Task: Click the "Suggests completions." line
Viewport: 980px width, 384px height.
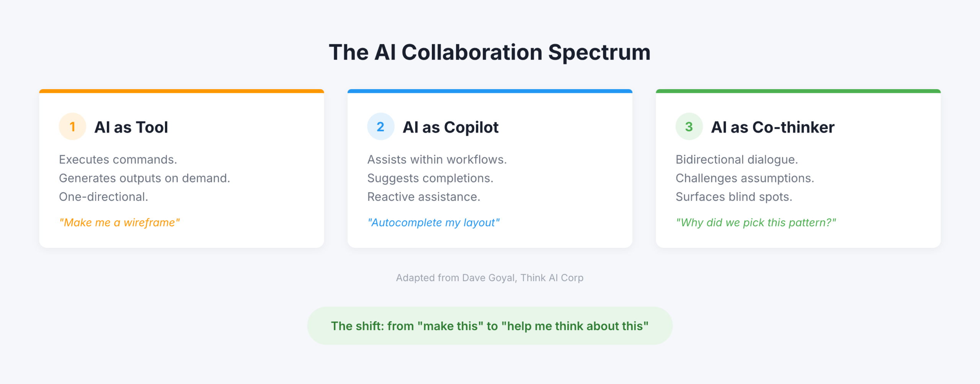Action: pyautogui.click(x=430, y=178)
